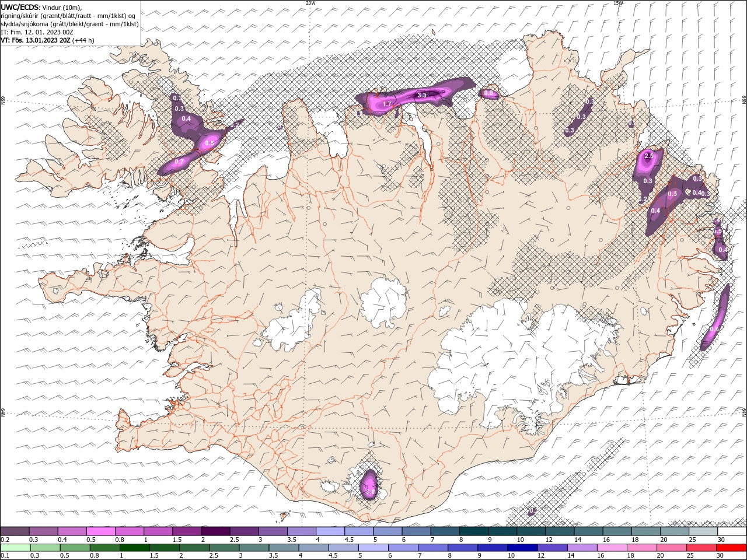
Task: Click the 3.3 precipitation value on north coast
Action: (x=423, y=94)
